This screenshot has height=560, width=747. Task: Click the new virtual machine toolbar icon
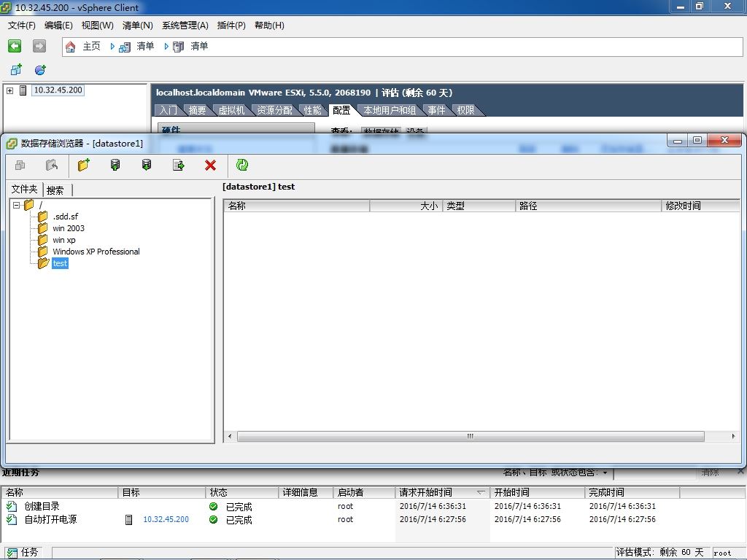(16, 70)
